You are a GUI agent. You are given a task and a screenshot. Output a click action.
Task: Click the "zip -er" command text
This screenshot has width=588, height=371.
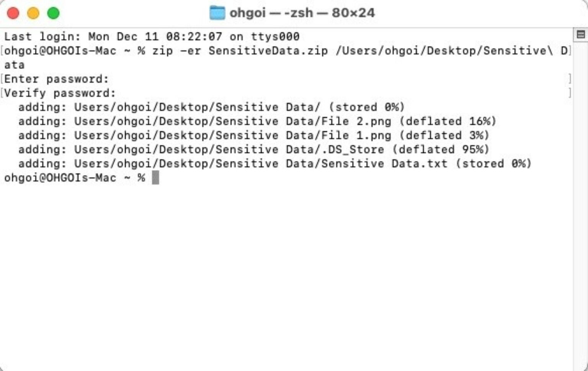point(176,51)
